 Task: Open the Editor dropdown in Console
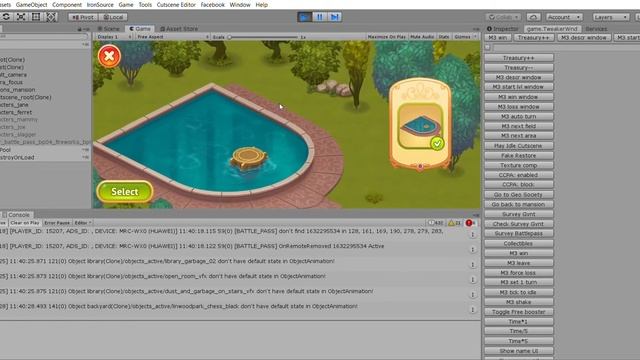pyautogui.click(x=83, y=223)
